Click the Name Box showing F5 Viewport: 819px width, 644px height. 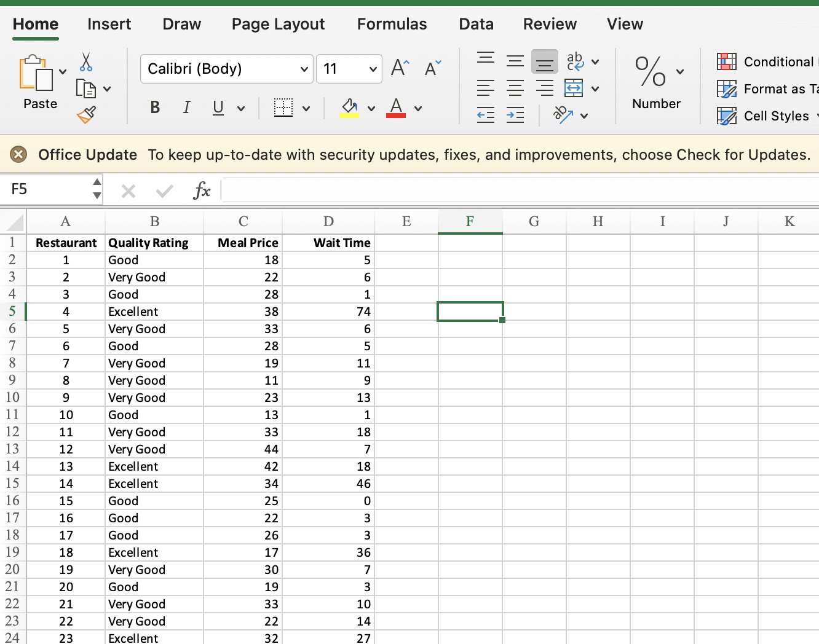(49, 189)
